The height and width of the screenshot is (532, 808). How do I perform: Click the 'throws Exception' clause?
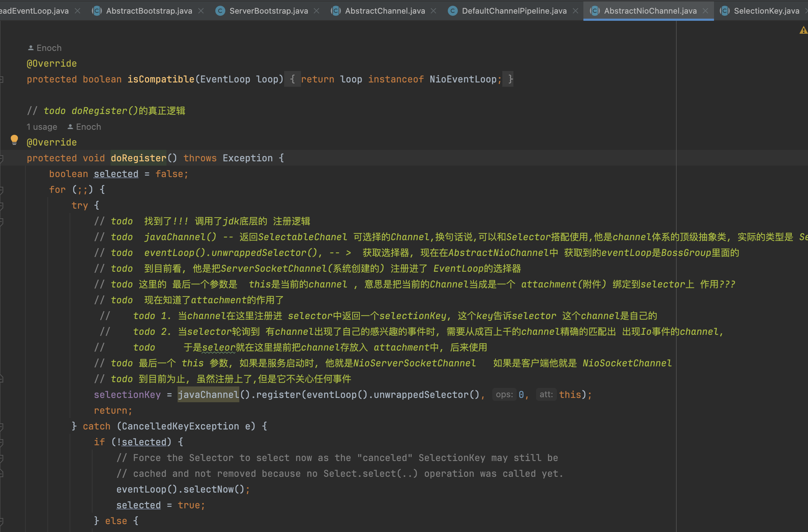228,158
